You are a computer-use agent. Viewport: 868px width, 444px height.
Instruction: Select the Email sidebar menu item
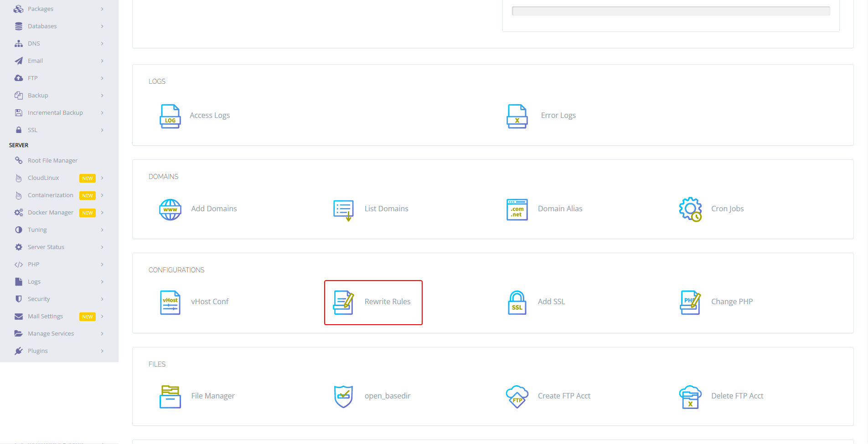pos(35,61)
